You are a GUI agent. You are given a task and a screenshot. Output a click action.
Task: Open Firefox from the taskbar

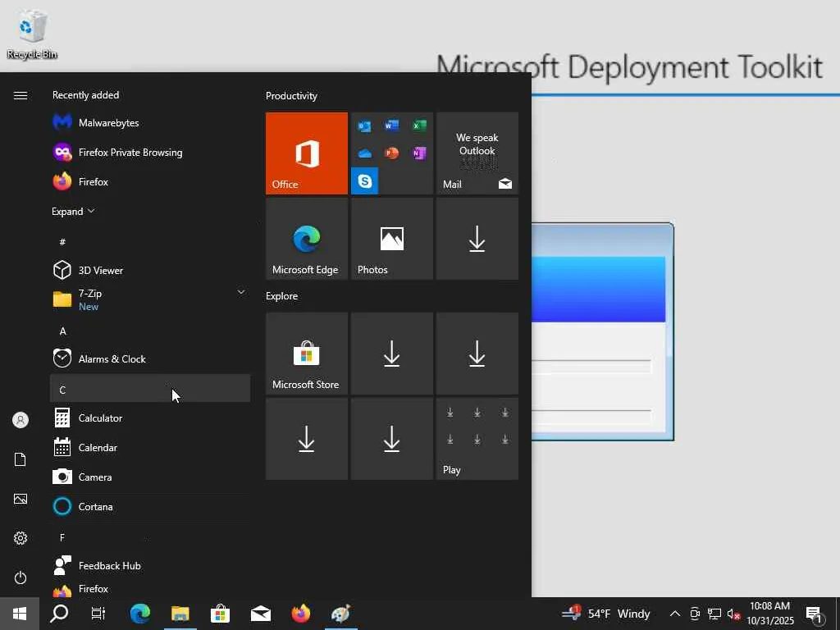coord(301,614)
